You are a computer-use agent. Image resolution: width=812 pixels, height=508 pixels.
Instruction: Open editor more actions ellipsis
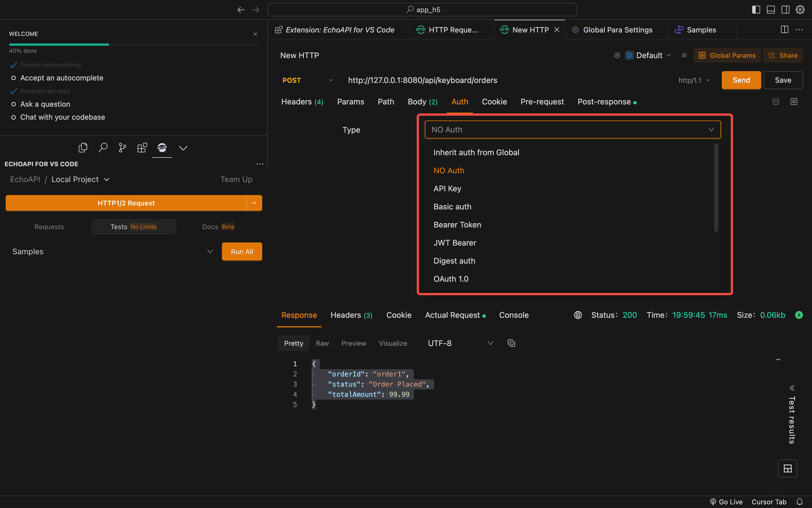pyautogui.click(x=799, y=30)
